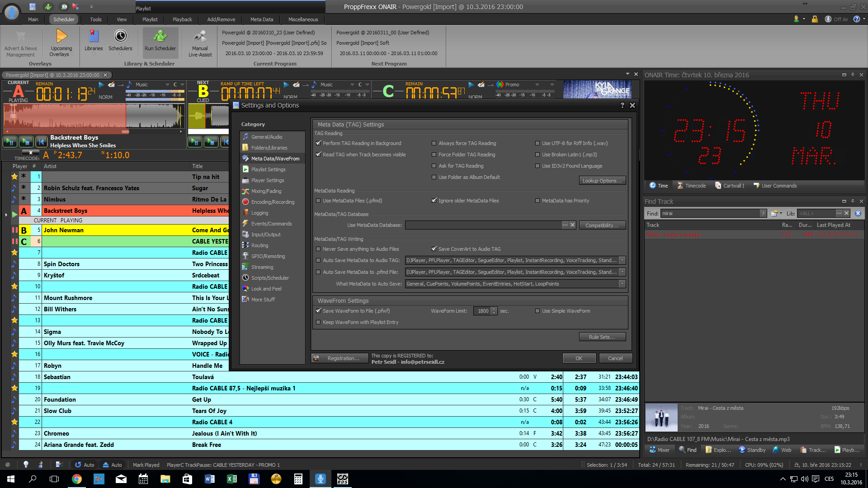Image resolution: width=868 pixels, height=488 pixels.
Task: Open Playlist Settings category
Action: pyautogui.click(x=268, y=169)
